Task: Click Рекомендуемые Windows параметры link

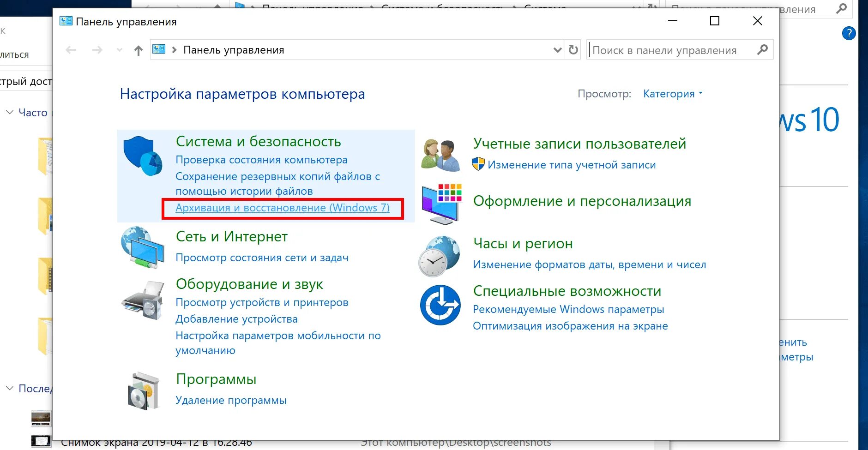Action: [x=569, y=309]
